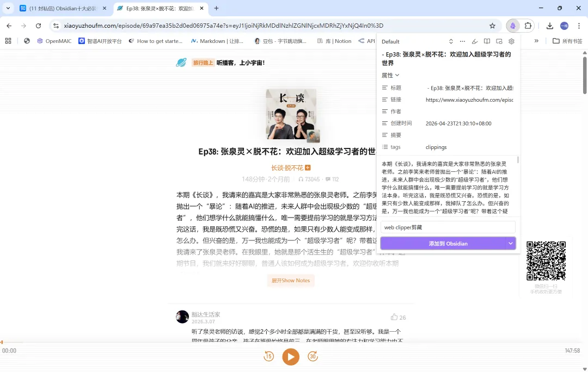Image resolution: width=588 pixels, height=372 pixels.
Task: Focus the browser address bar URL
Action: [224, 26]
